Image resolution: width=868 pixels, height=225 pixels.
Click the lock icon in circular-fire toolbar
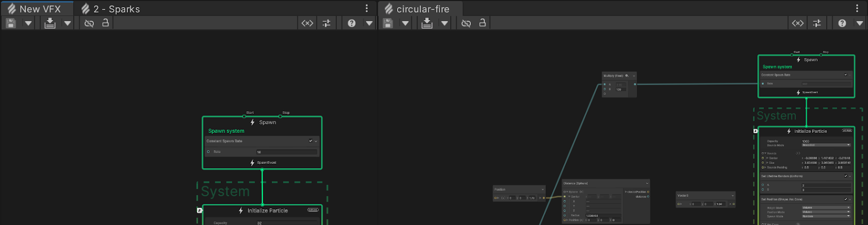[482, 23]
